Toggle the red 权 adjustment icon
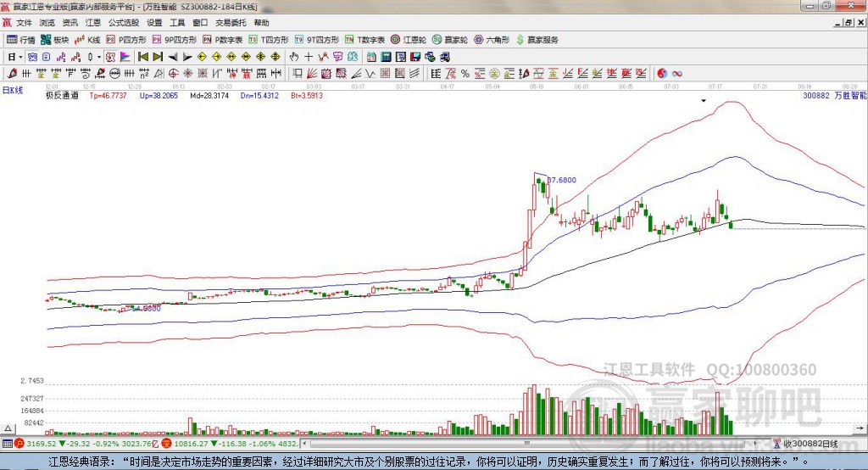 pyautogui.click(x=110, y=57)
